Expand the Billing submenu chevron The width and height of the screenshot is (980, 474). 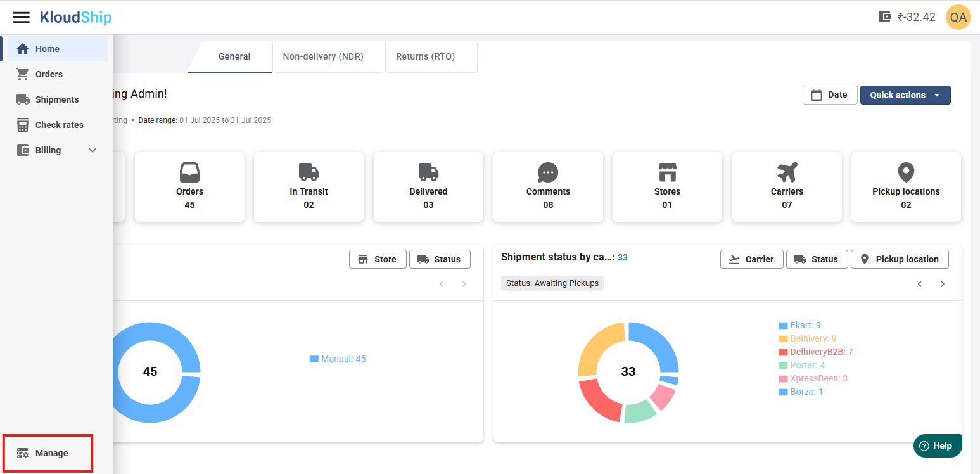[92, 150]
